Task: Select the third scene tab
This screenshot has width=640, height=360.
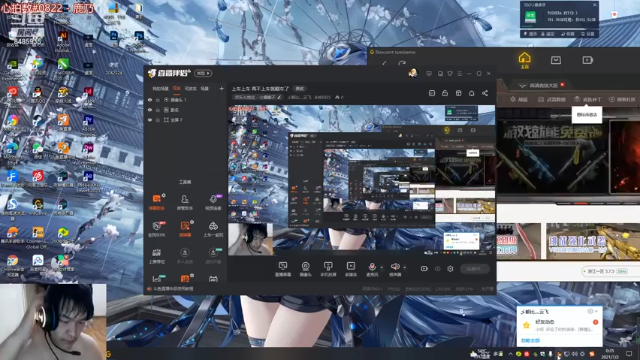Action: pos(190,89)
